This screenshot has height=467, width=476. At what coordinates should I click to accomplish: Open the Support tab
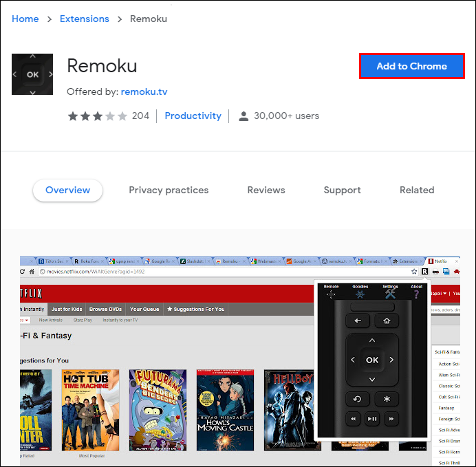(x=342, y=190)
